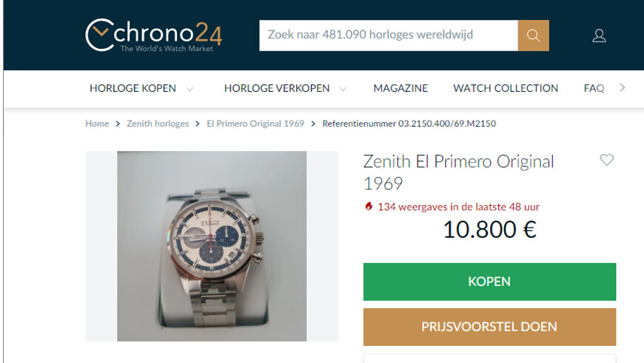Add watch to favorites with heart icon
Viewport: 644px width, 363px height.
(x=607, y=159)
